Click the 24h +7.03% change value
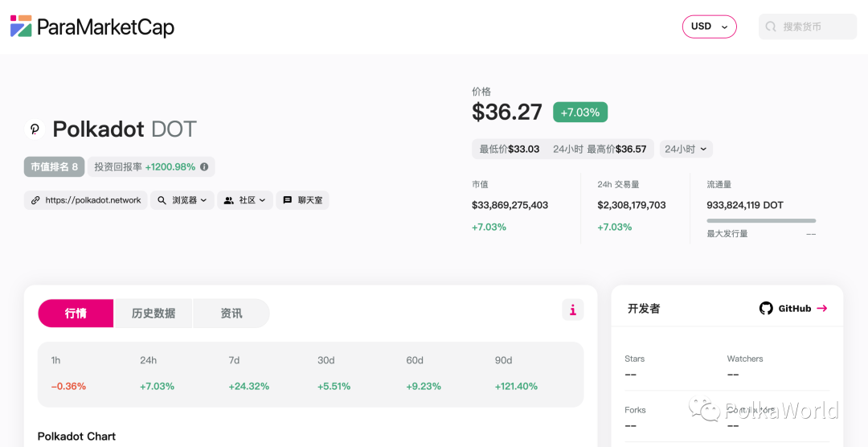Viewport: 868px width, 447px height. click(x=158, y=386)
